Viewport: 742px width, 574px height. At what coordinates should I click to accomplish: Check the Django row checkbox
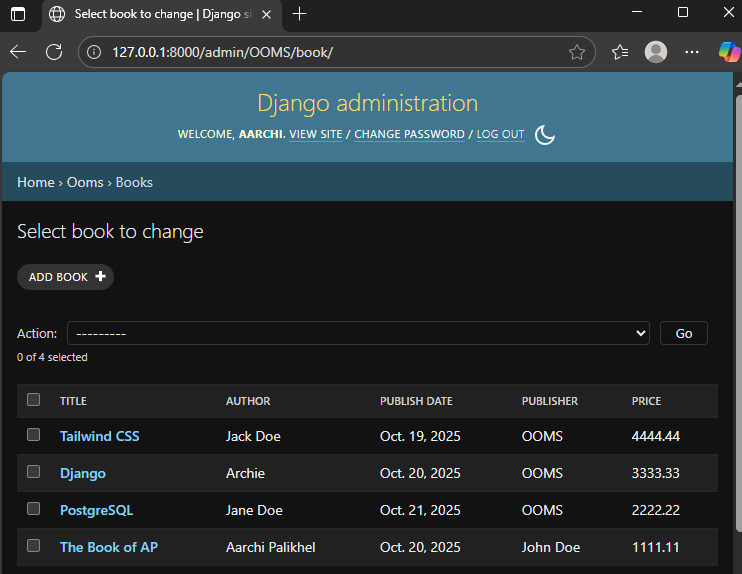click(x=34, y=472)
